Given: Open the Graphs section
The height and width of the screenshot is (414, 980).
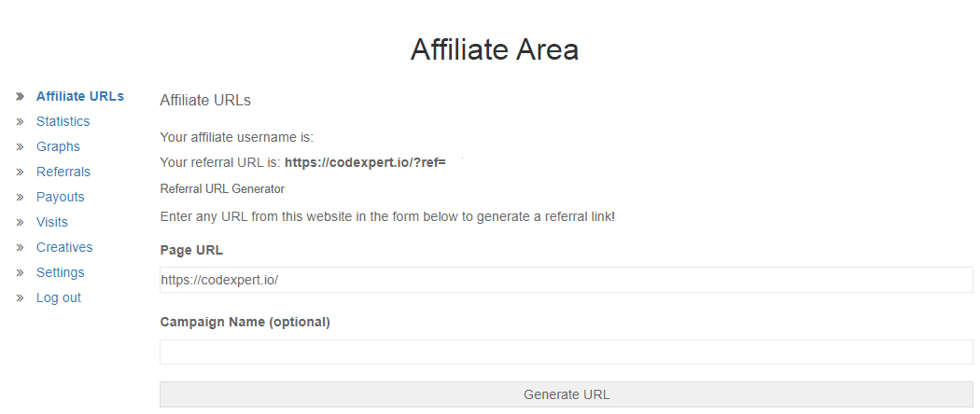Looking at the screenshot, I should pos(58,146).
